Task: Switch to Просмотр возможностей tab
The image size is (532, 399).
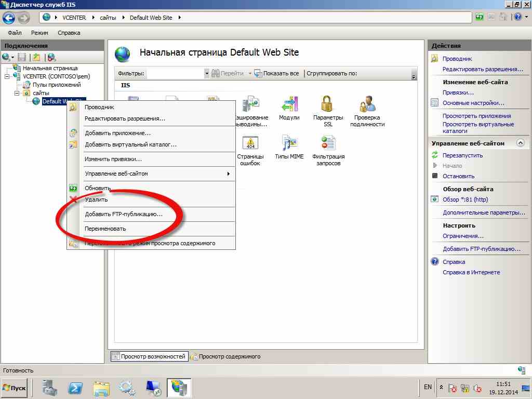Action: click(x=150, y=356)
